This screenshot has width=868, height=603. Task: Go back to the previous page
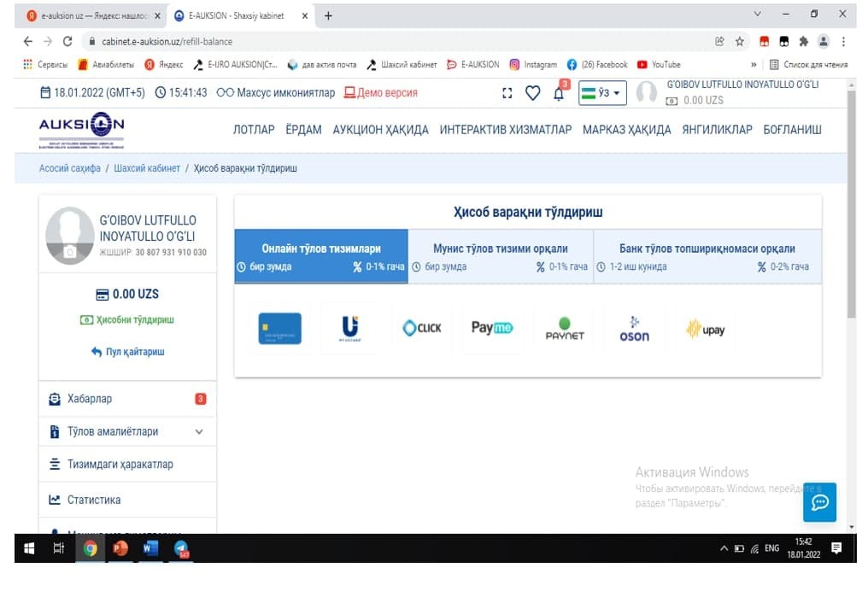27,42
